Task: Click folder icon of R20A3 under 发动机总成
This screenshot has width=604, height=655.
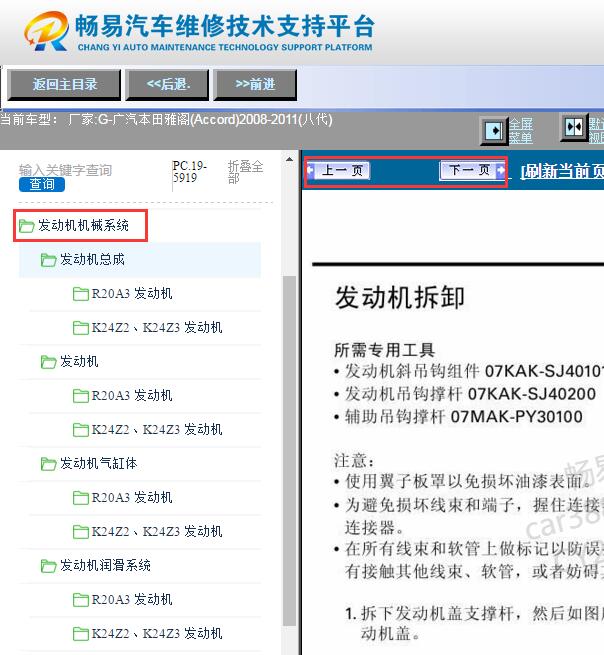Action: pyautogui.click(x=81, y=294)
